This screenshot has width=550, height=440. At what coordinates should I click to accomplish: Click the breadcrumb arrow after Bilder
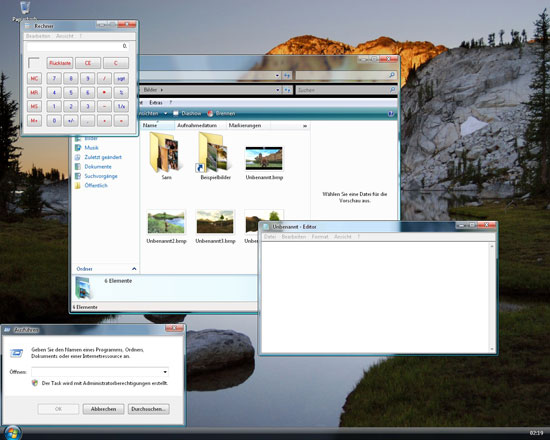pyautogui.click(x=162, y=90)
